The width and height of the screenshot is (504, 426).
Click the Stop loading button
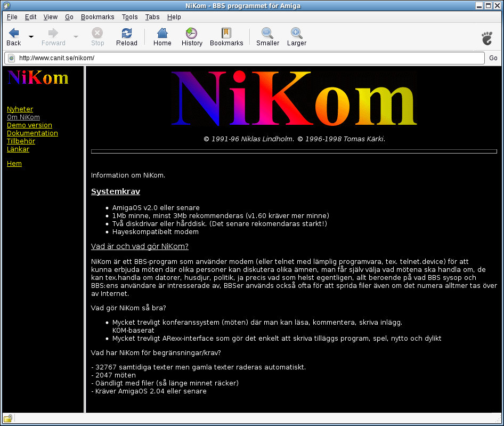tap(97, 37)
